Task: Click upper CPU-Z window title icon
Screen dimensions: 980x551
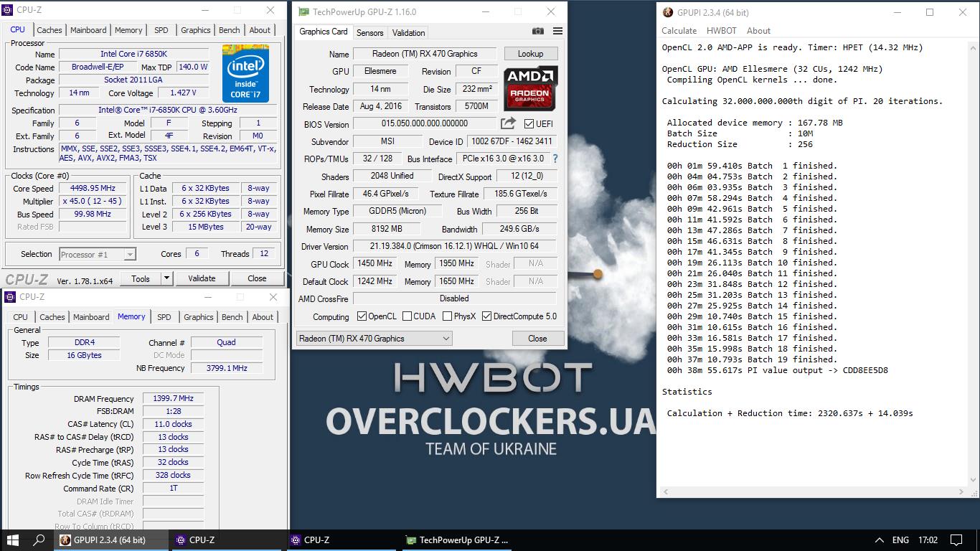Action: pyautogui.click(x=9, y=11)
